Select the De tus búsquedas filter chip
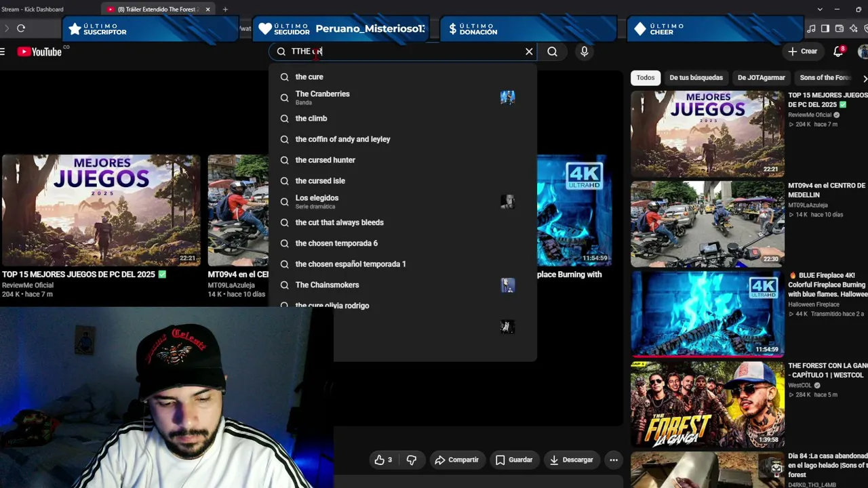This screenshot has height=488, width=868. point(696,78)
